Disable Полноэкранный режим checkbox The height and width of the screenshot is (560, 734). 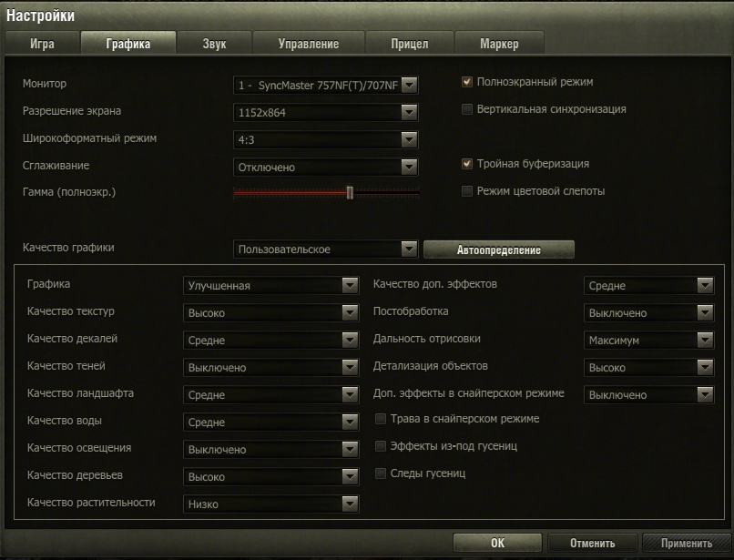pyautogui.click(x=468, y=82)
